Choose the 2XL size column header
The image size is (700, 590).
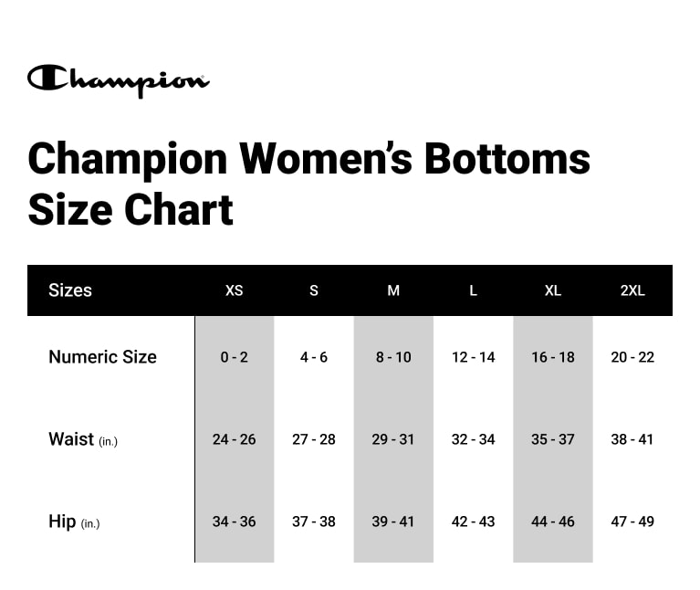[x=632, y=290]
